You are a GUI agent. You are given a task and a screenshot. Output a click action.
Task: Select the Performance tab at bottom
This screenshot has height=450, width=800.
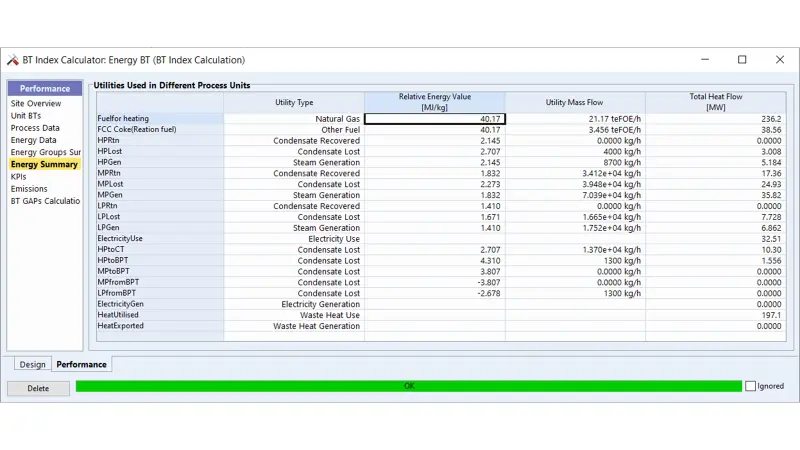pos(81,364)
